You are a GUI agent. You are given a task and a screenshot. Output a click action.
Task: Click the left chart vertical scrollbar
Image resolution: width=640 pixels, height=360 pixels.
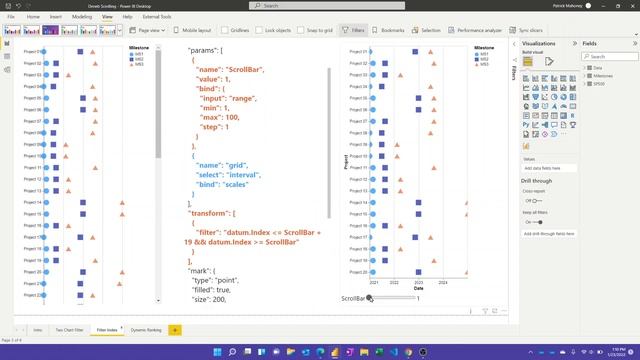tap(158, 104)
